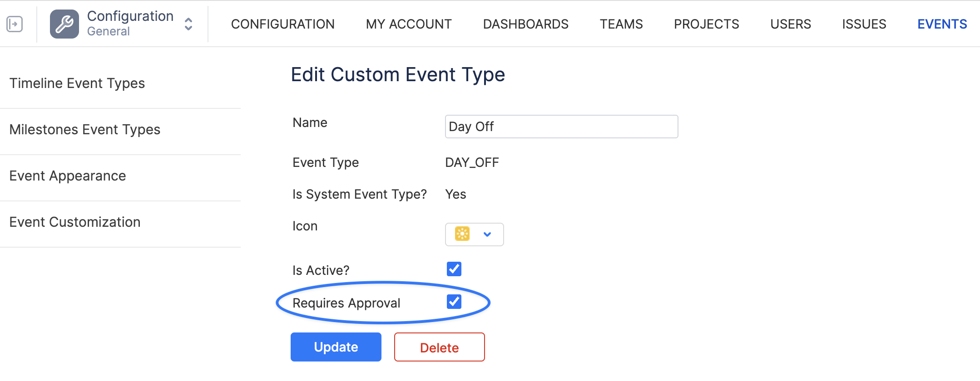Click the sidebar collapse arrow icon
980x381 pixels.
[x=15, y=24]
